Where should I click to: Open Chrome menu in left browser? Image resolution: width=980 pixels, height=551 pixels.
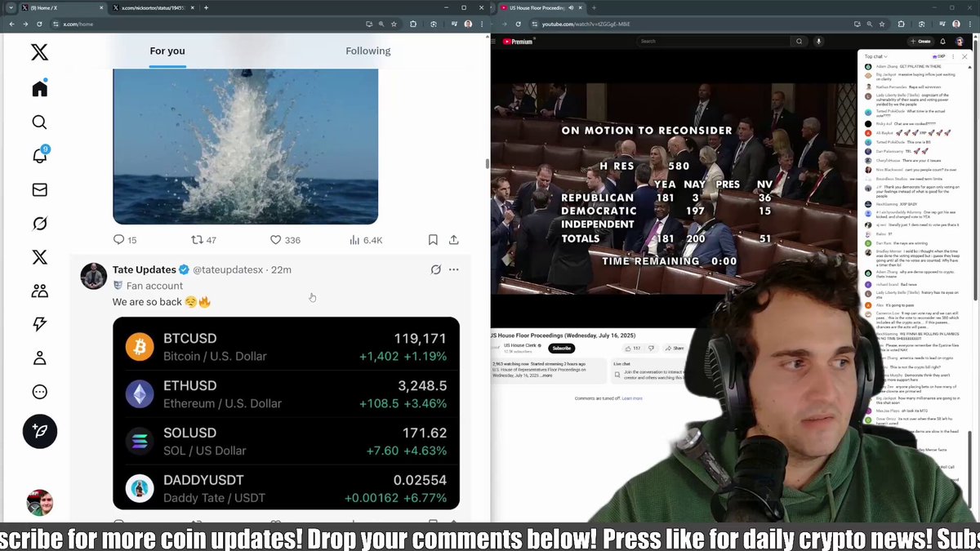coord(482,24)
